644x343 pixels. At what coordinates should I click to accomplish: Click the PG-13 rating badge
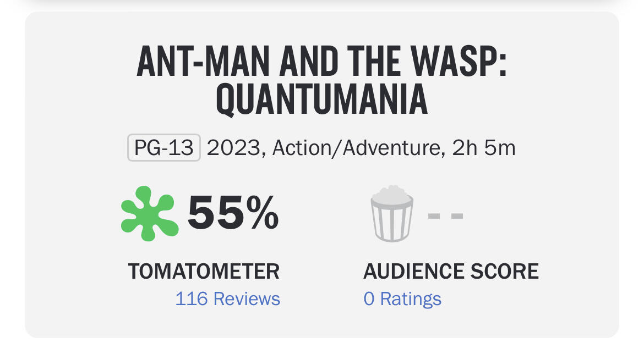163,148
